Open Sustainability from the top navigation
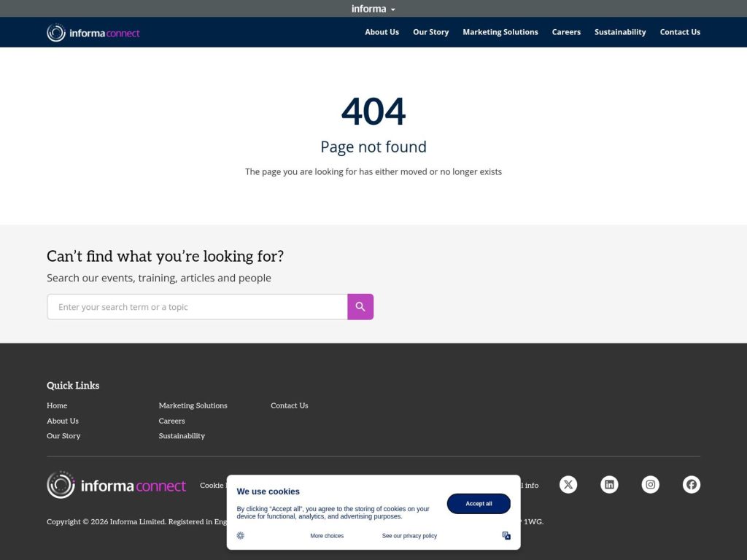This screenshot has width=747, height=560. tap(619, 32)
